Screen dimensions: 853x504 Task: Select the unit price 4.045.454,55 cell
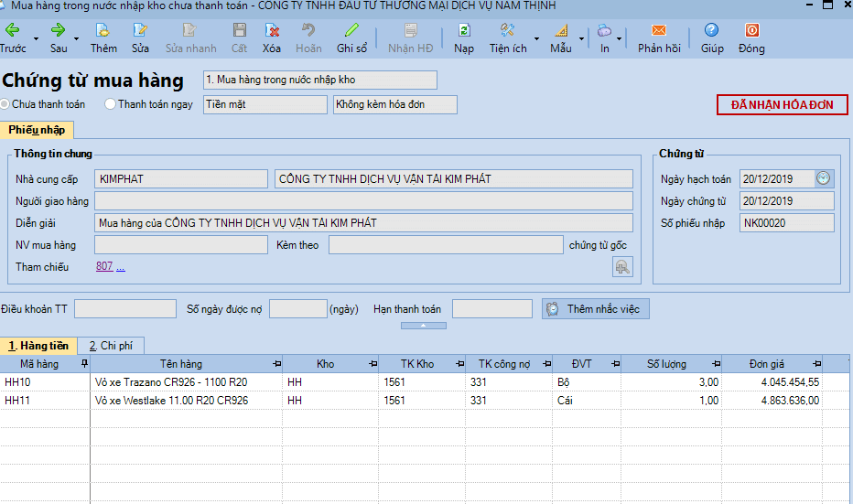[772, 382]
